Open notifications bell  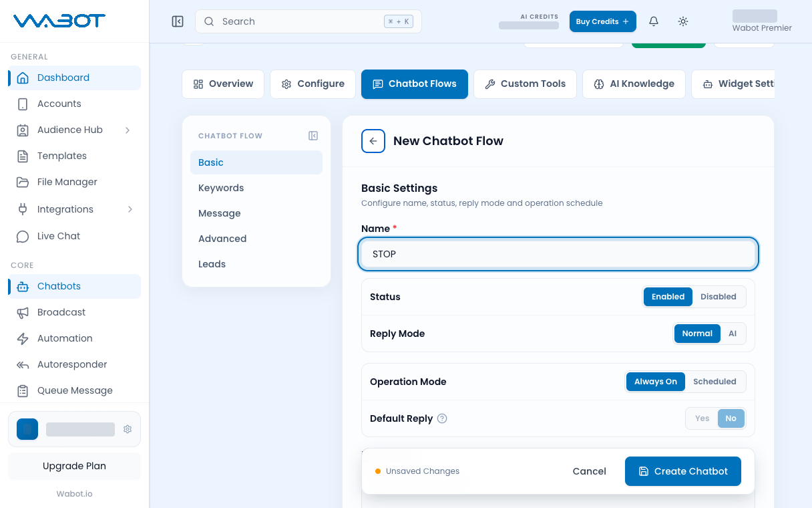coord(654,21)
